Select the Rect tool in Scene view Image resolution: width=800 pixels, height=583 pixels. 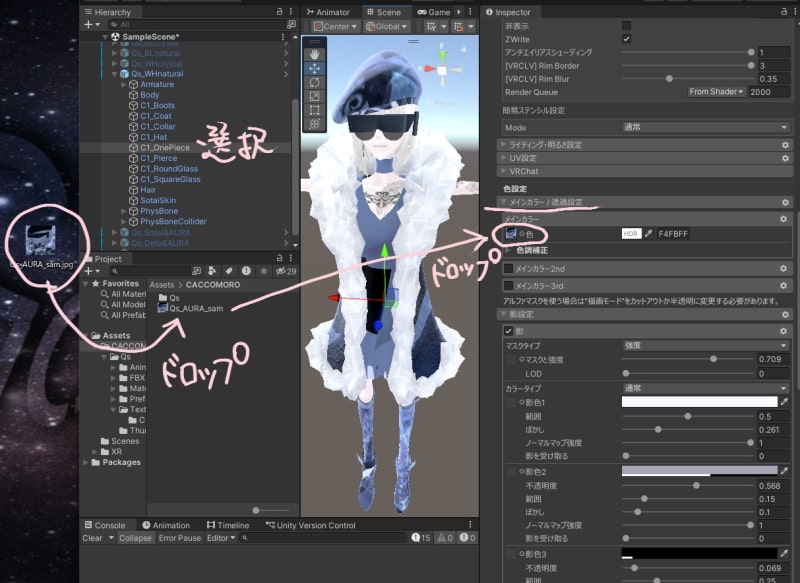point(315,110)
